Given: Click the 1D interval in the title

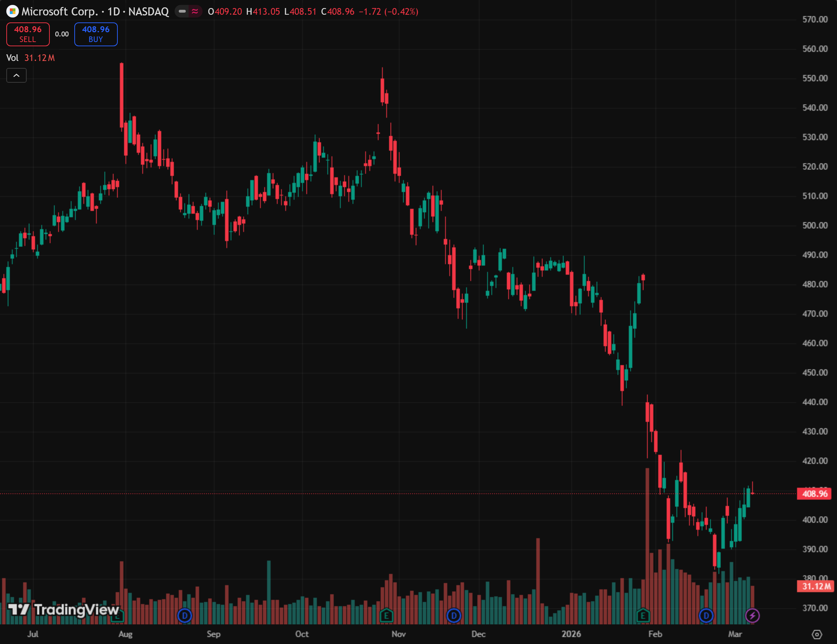Looking at the screenshot, I should [114, 12].
